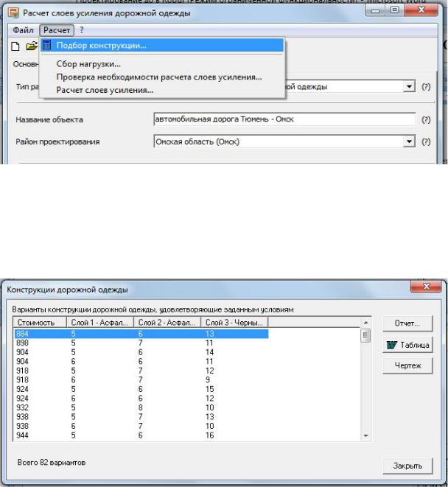Choose Подбор конструкции menu entry
The width and height of the screenshot is (448, 487).
click(162, 46)
